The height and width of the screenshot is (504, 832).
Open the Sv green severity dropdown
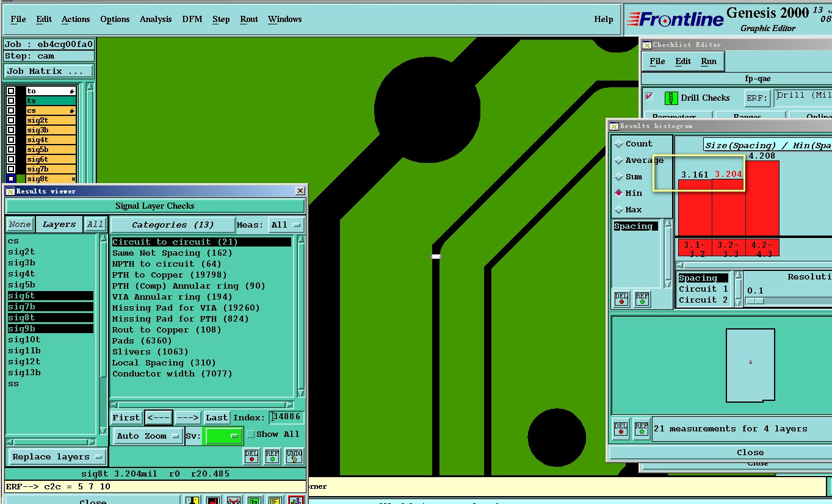click(x=224, y=436)
